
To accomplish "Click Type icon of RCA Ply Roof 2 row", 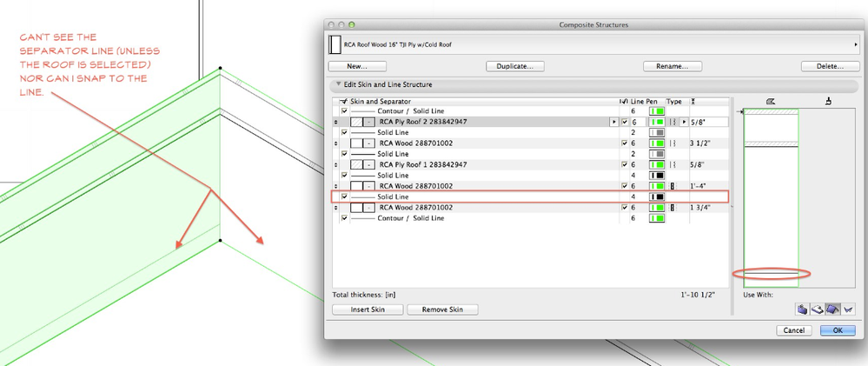I will [x=673, y=122].
